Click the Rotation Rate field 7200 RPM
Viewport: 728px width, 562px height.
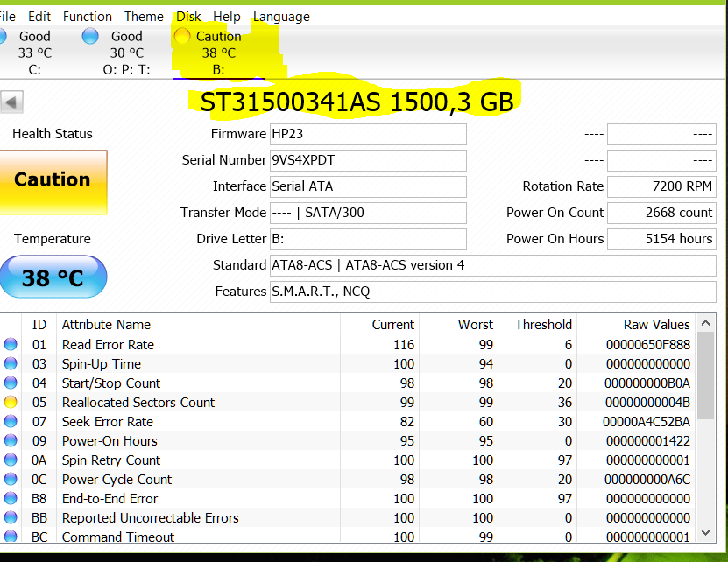[x=661, y=186]
